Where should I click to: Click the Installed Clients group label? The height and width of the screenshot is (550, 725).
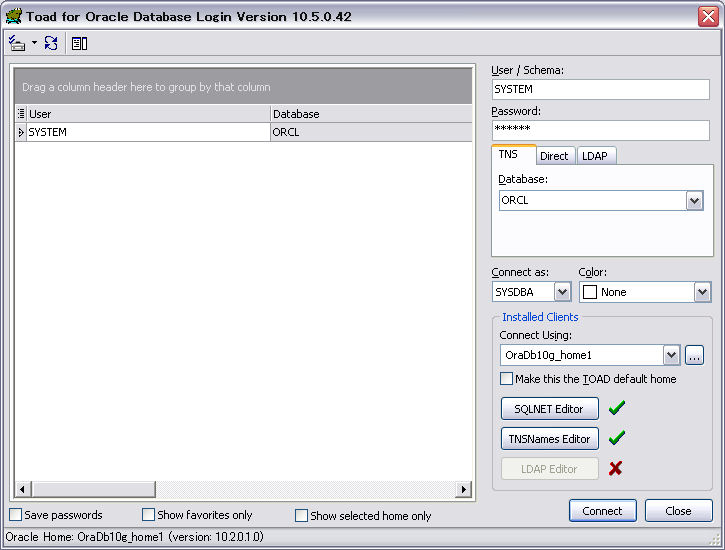pyautogui.click(x=540, y=317)
